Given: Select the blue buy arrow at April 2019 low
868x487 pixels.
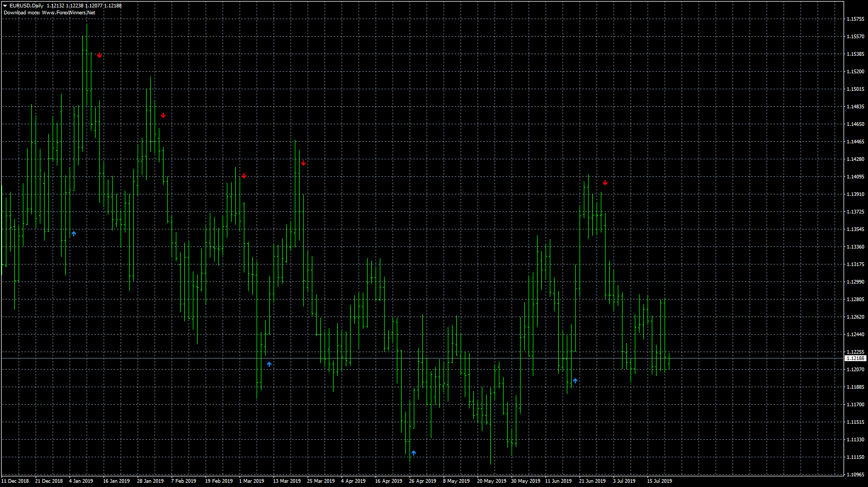Looking at the screenshot, I should pyautogui.click(x=414, y=453).
